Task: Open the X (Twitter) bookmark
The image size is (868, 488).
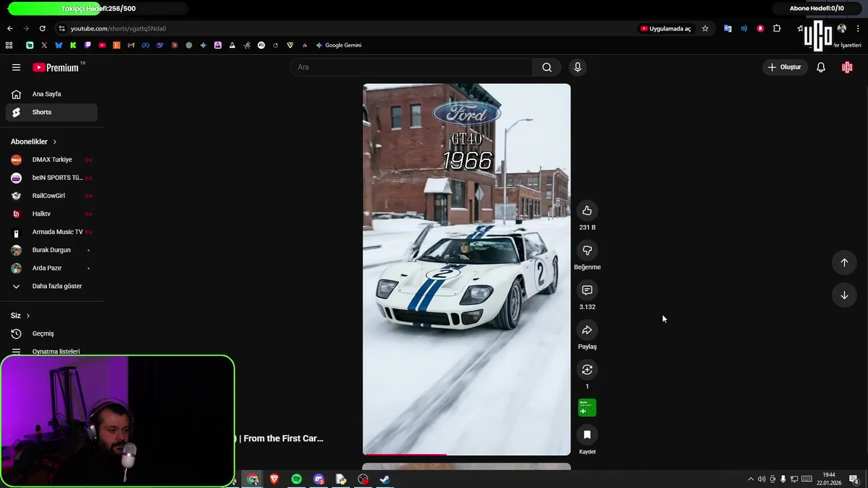Action: pyautogui.click(x=44, y=45)
